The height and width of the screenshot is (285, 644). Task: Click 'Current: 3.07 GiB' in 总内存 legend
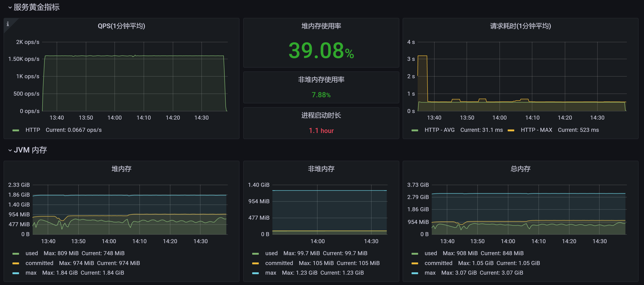(501, 273)
